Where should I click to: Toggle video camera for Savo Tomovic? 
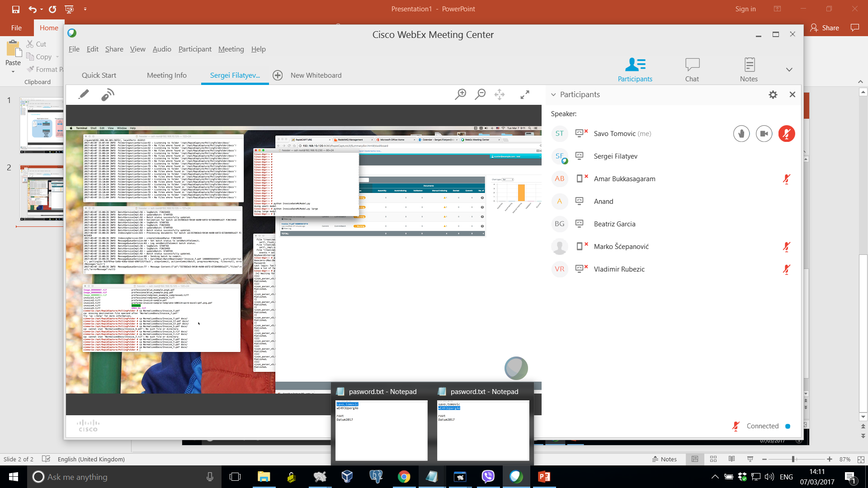764,134
